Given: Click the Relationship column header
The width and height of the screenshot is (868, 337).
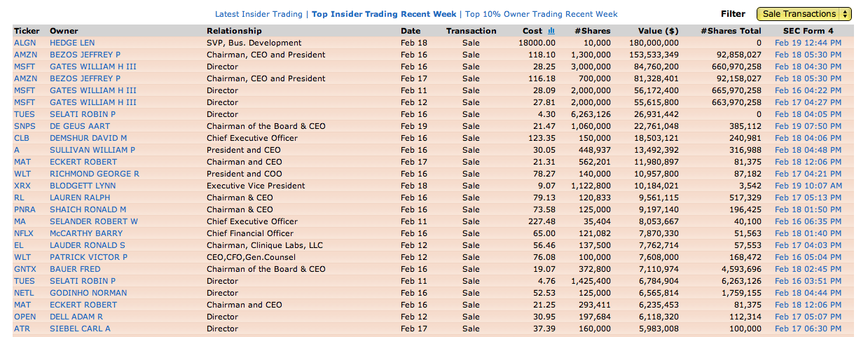Looking at the screenshot, I should pos(234,31).
